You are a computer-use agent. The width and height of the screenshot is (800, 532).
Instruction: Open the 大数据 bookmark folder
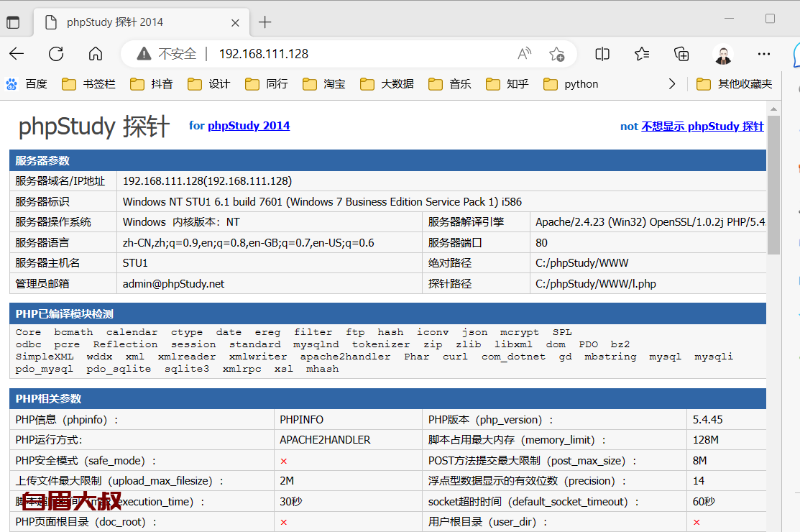[387, 84]
